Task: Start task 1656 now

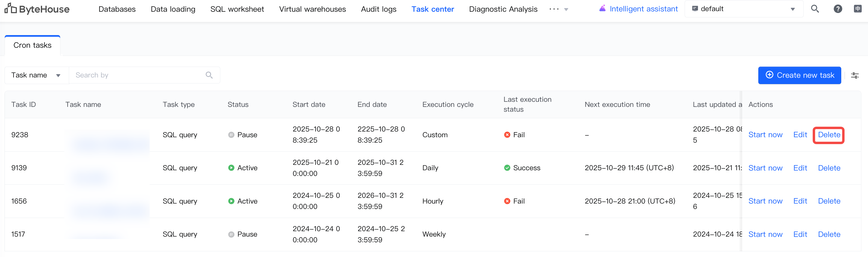Action: click(765, 201)
